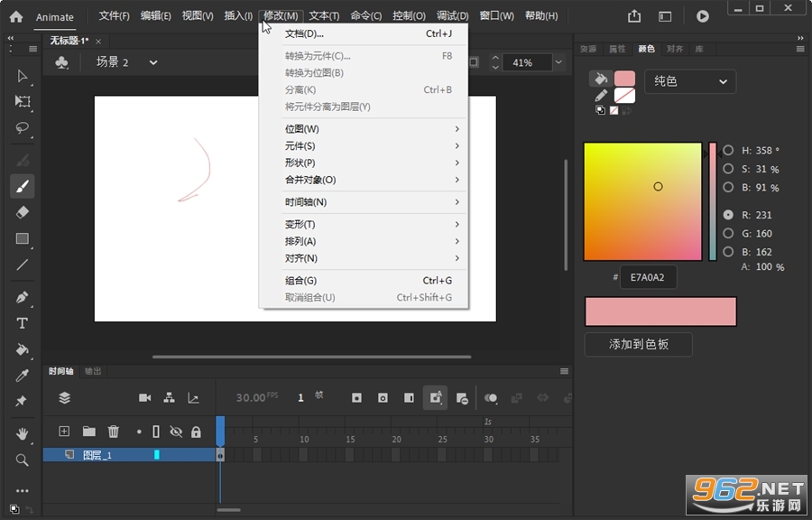Click the insert frame icon

click(409, 398)
